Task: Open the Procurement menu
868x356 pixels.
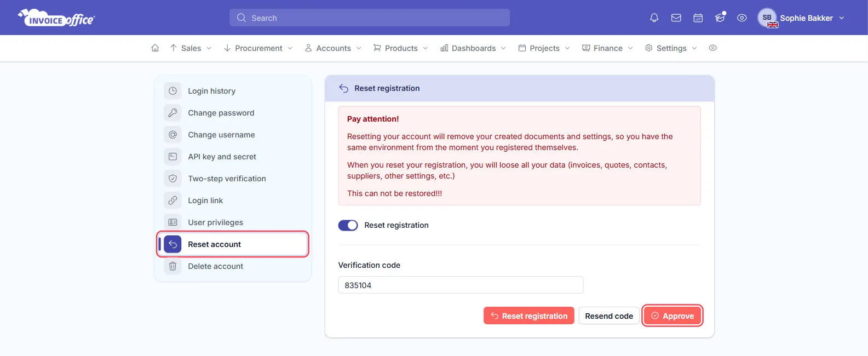Action: pyautogui.click(x=258, y=48)
